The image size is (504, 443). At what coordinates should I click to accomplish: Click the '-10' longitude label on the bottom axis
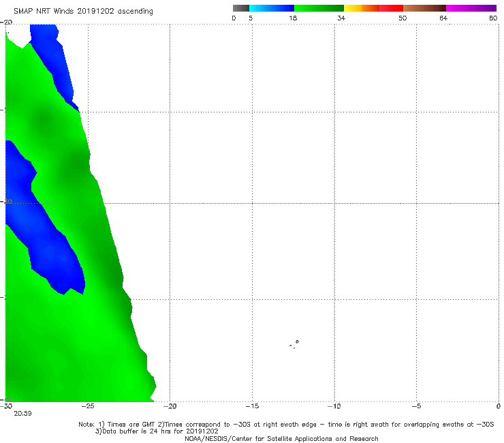click(x=334, y=406)
